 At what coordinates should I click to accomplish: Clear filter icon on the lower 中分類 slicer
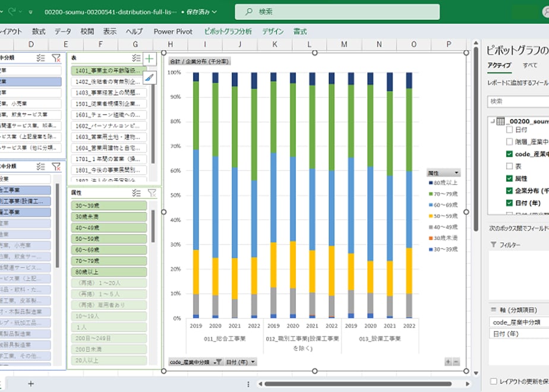56,166
